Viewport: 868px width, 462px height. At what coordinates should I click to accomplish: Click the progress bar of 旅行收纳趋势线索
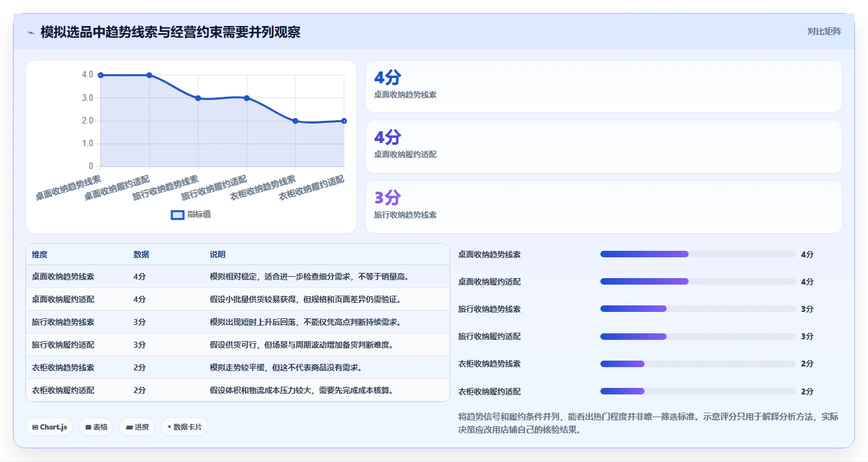[698, 309]
